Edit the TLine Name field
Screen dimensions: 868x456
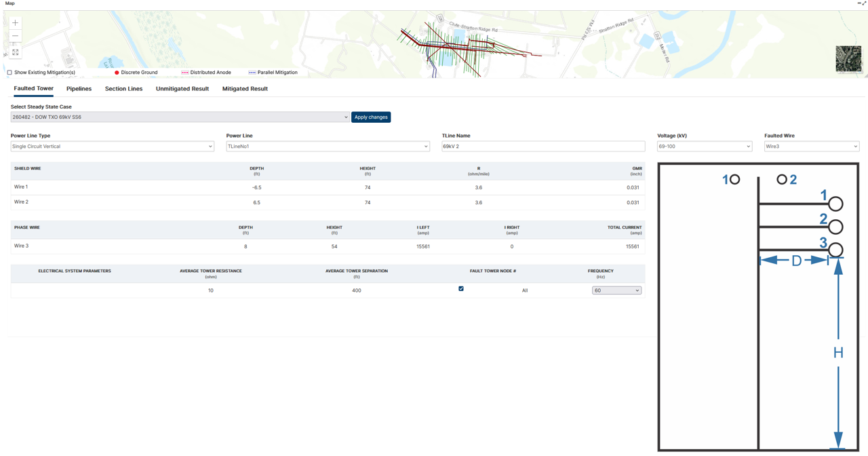coord(542,146)
